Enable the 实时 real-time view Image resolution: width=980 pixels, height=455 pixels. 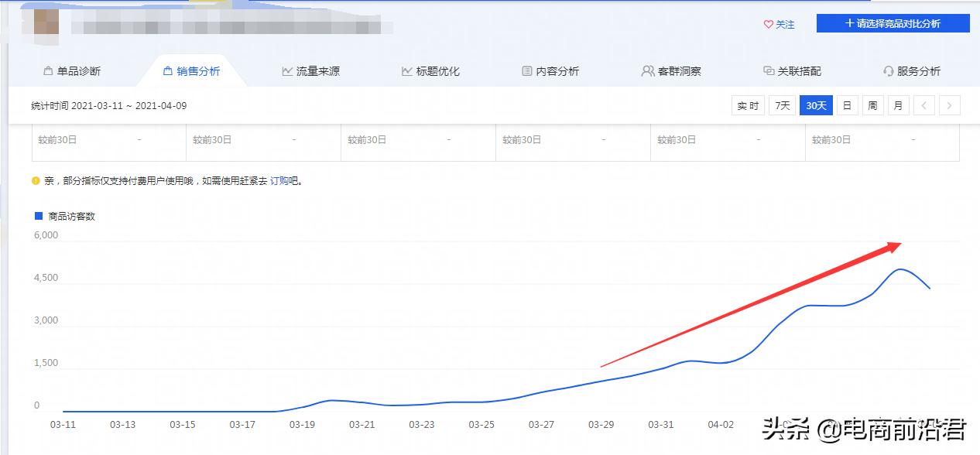[x=747, y=105]
